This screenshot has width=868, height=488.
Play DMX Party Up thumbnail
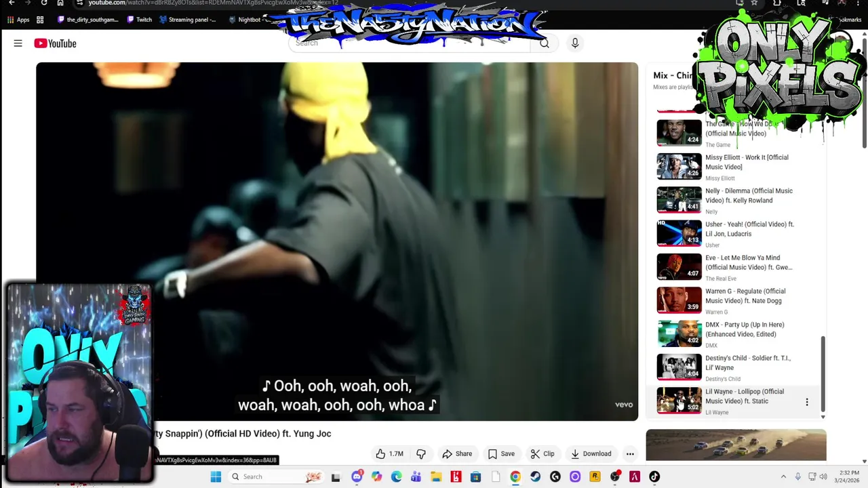679,333
